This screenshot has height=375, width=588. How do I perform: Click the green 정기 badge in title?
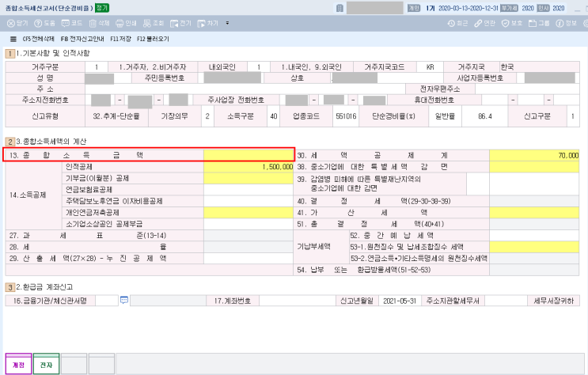pos(101,8)
